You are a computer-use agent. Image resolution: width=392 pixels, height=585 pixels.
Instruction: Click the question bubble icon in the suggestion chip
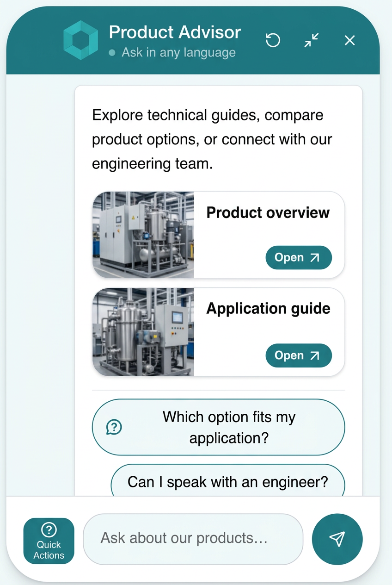[x=114, y=427]
